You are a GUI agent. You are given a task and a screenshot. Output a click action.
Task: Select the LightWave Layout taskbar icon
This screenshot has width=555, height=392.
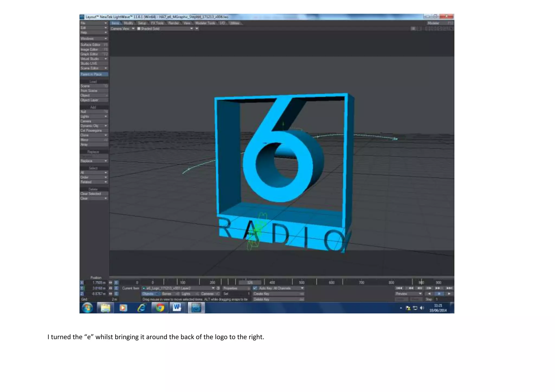pyautogui.click(x=196, y=308)
